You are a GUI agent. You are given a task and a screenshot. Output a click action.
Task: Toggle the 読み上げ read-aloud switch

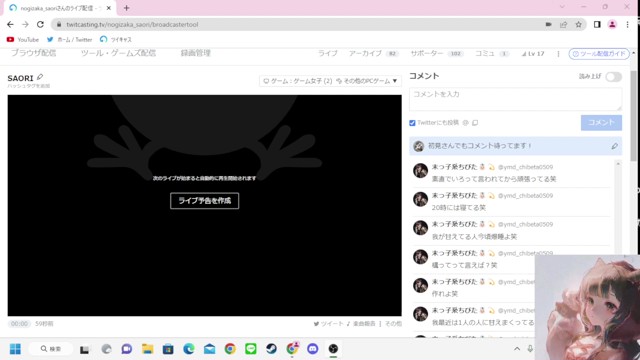click(x=613, y=77)
